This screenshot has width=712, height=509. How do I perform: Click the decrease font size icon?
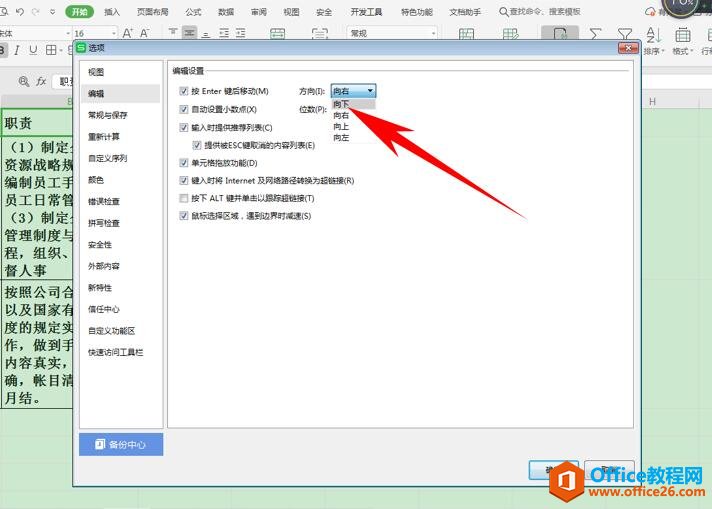pyautogui.click(x=144, y=33)
